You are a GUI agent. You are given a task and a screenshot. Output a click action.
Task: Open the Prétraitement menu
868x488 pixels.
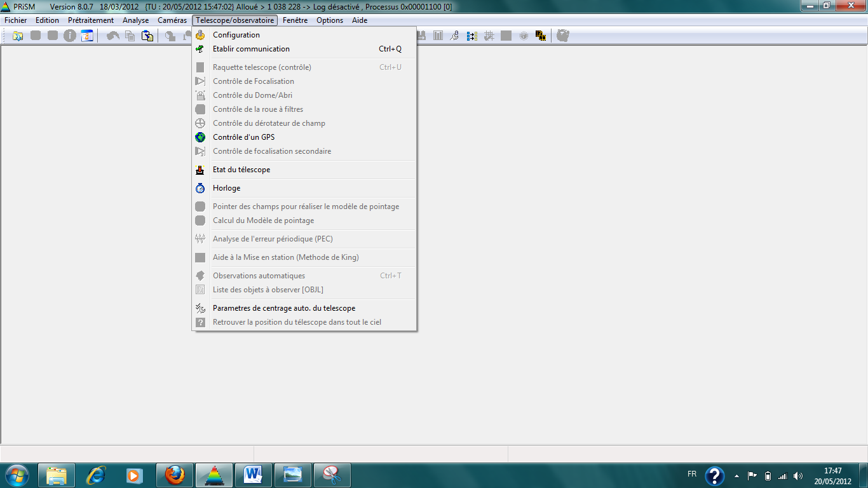[91, 20]
